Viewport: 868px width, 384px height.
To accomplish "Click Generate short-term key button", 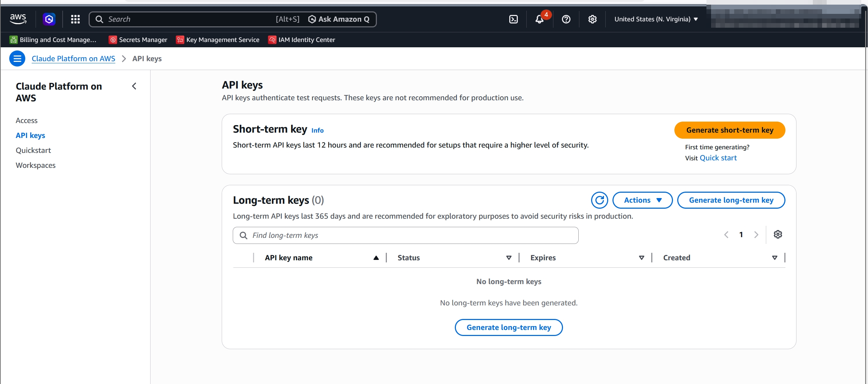I will pos(730,130).
